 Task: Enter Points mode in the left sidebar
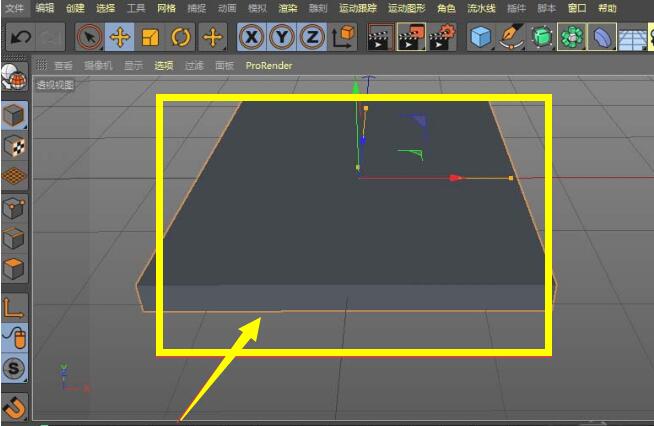click(x=14, y=207)
